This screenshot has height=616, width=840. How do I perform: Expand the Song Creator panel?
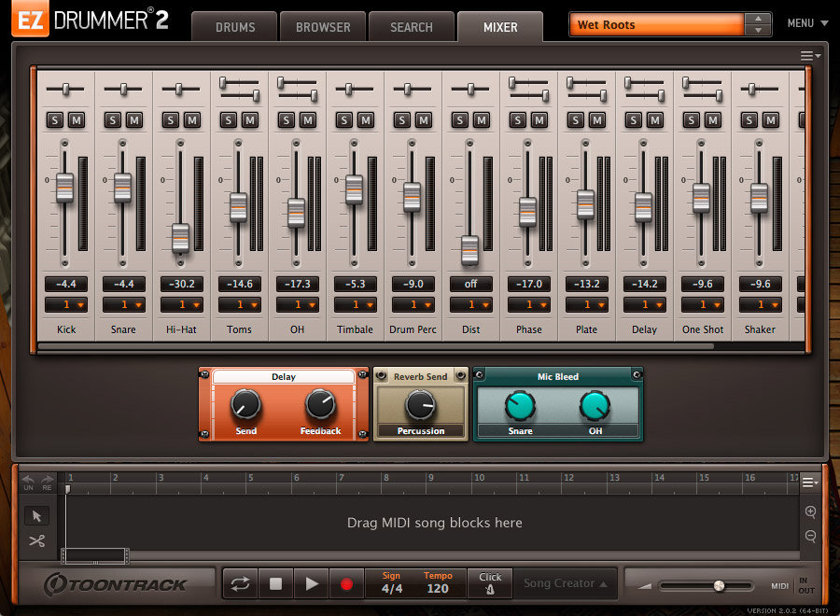(565, 582)
